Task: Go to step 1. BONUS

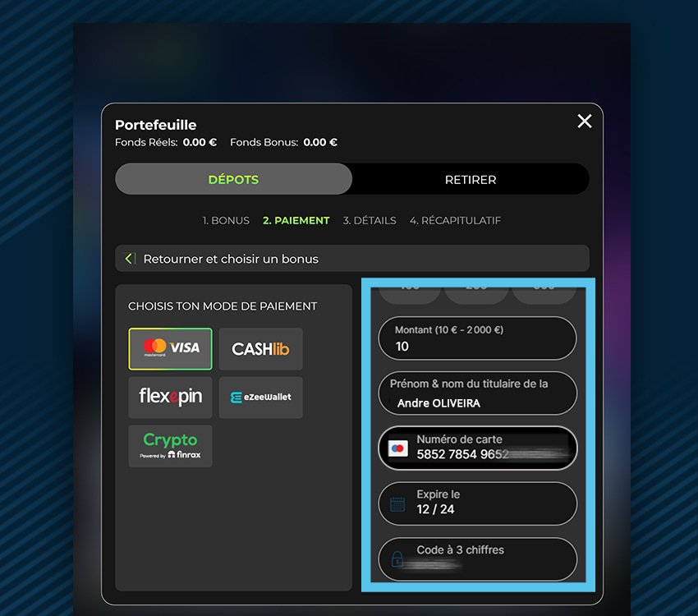Action: point(226,221)
